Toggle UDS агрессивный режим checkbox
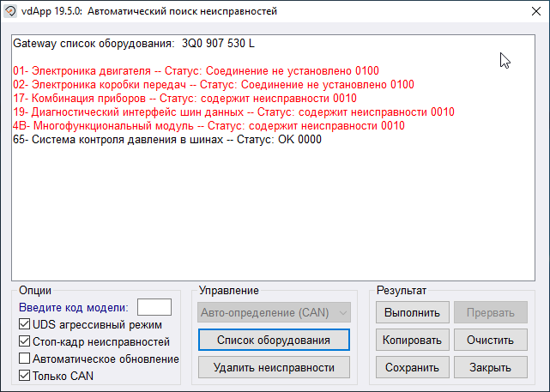 pyautogui.click(x=24, y=325)
